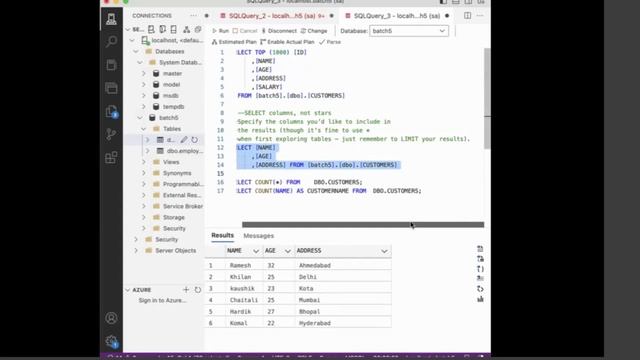Open the Notebooks view in activity bar
Image resolution: width=640 pixels, height=360 pixels.
click(x=111, y=65)
